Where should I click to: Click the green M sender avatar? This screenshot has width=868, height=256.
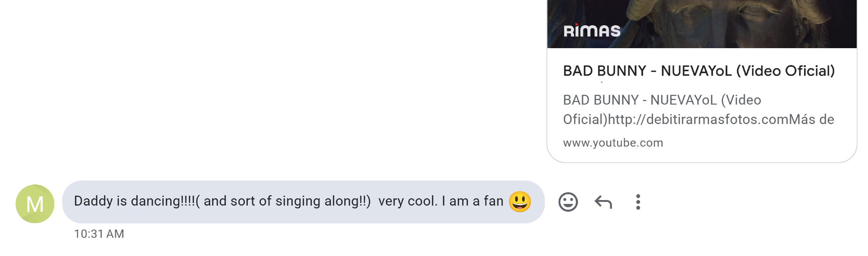click(x=35, y=203)
